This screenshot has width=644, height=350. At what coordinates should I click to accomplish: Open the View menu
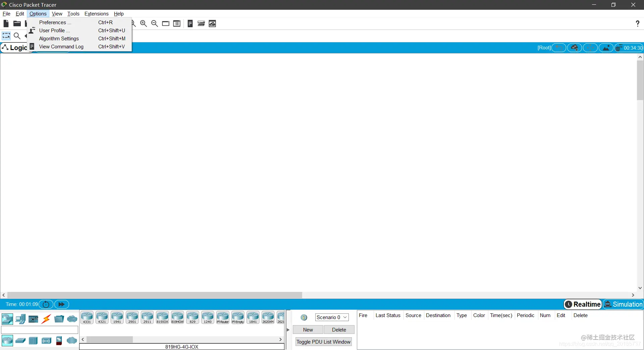coord(57,14)
